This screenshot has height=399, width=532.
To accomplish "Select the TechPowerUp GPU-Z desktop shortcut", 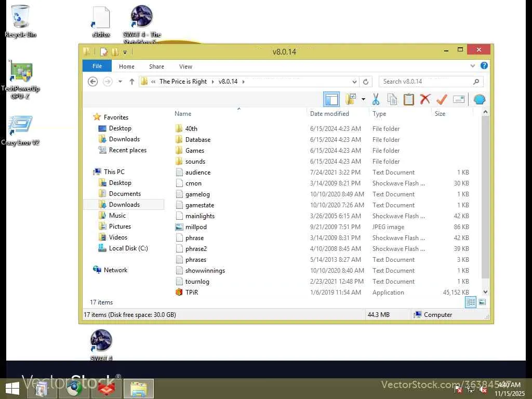I will pos(20,80).
